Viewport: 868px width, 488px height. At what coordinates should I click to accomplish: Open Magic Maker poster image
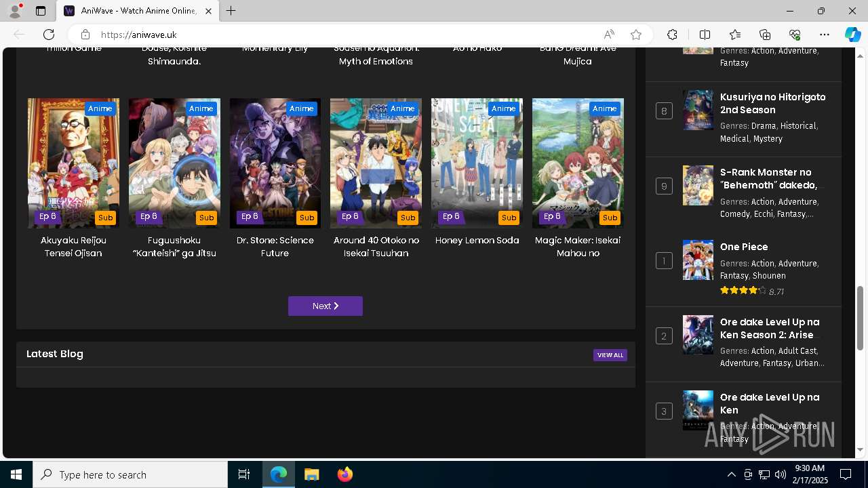tap(578, 163)
